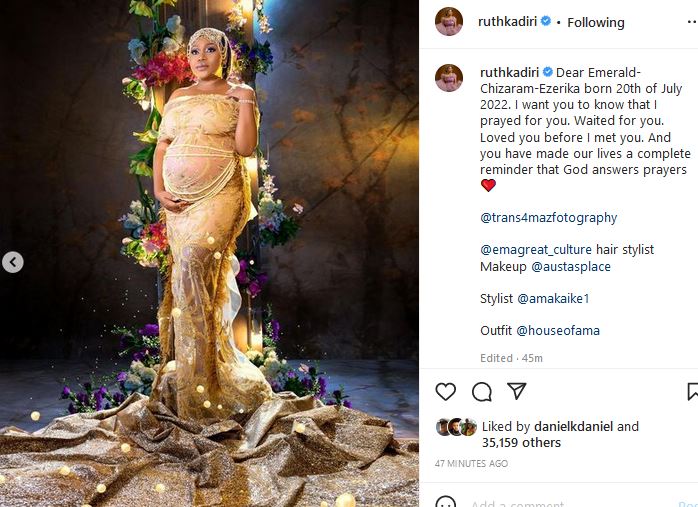
Task: Click the verified badge beside the header username
Action: [x=546, y=22]
